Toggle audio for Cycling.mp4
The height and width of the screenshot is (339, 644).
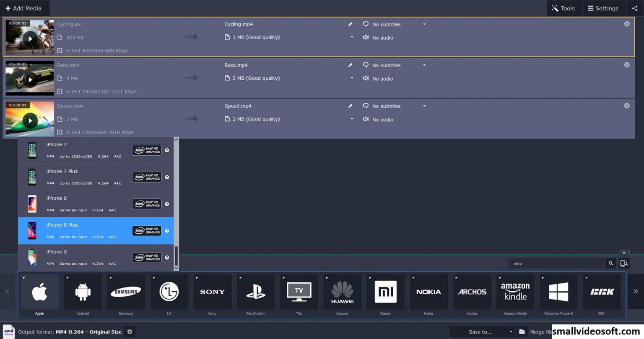tap(365, 37)
